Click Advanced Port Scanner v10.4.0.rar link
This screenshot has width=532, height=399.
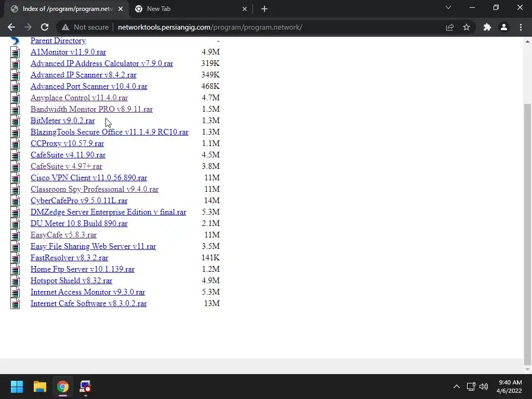pyautogui.click(x=89, y=86)
